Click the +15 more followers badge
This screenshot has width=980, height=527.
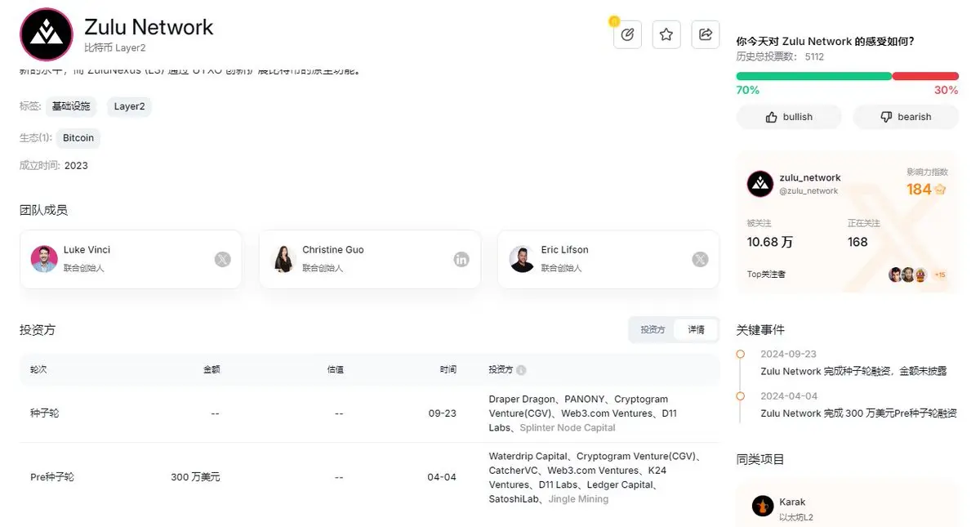[939, 275]
